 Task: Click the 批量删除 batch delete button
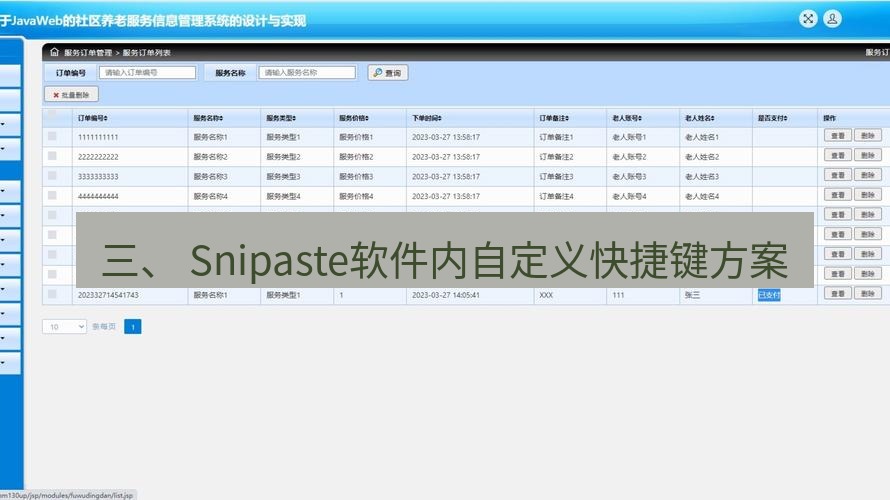[x=72, y=95]
